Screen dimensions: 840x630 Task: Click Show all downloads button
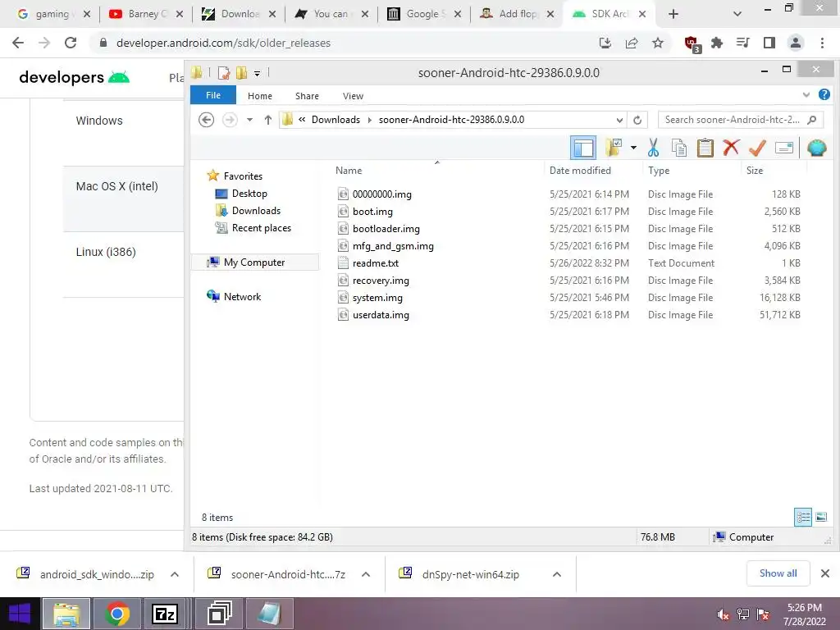(778, 573)
